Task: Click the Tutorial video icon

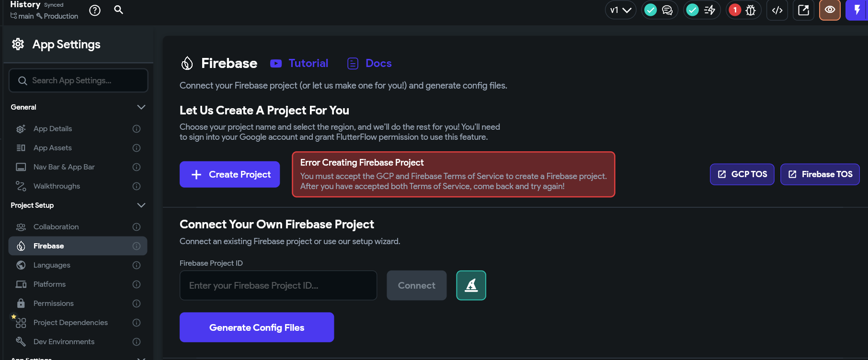Action: point(276,63)
